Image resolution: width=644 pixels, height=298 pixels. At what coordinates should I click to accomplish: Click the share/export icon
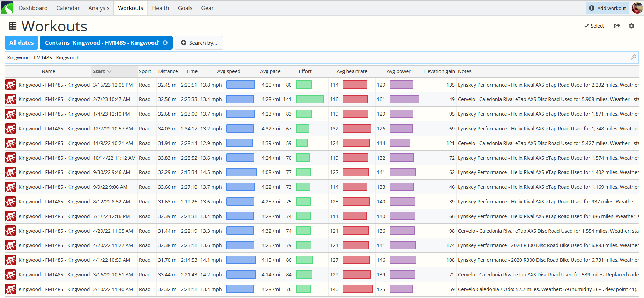coord(617,26)
